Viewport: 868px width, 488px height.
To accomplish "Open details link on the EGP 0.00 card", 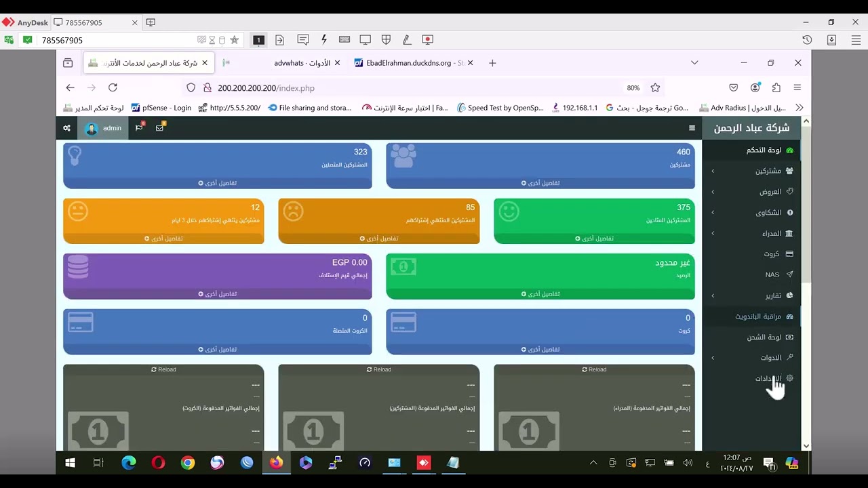I will coord(218,294).
